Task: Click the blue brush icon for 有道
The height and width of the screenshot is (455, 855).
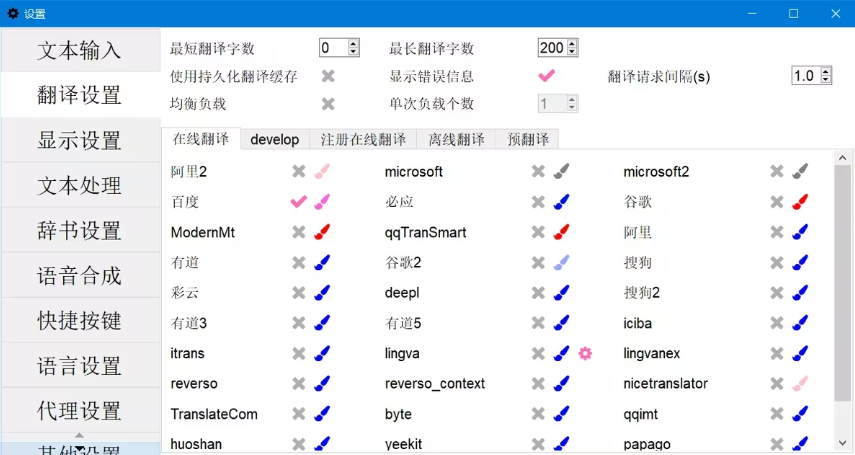Action: (322, 263)
